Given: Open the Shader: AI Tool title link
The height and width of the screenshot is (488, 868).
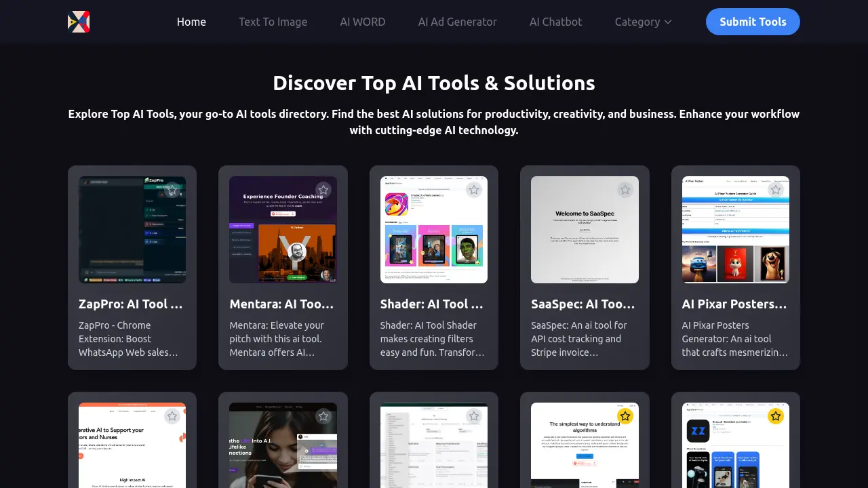Looking at the screenshot, I should 434,304.
